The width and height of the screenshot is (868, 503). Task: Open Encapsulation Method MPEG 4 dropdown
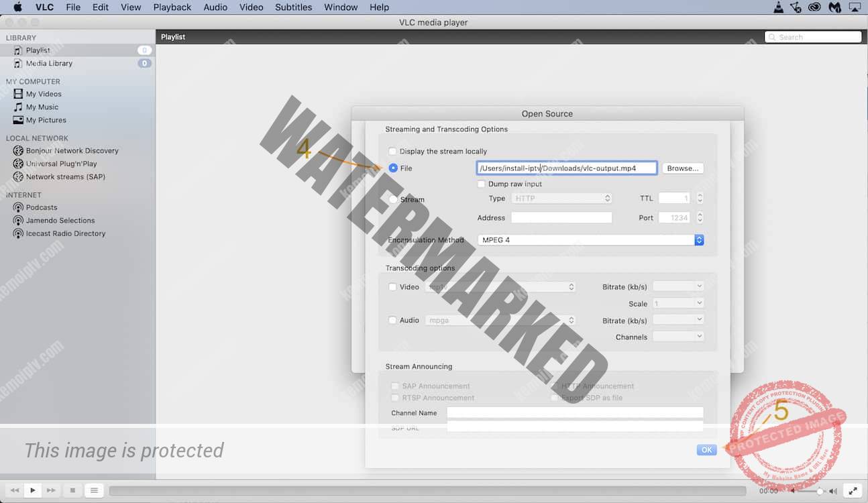click(591, 239)
